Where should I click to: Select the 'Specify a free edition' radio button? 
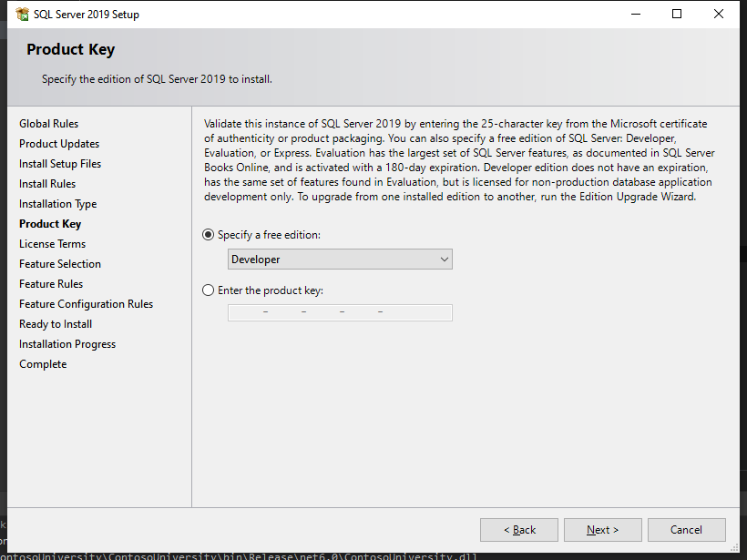(x=209, y=235)
